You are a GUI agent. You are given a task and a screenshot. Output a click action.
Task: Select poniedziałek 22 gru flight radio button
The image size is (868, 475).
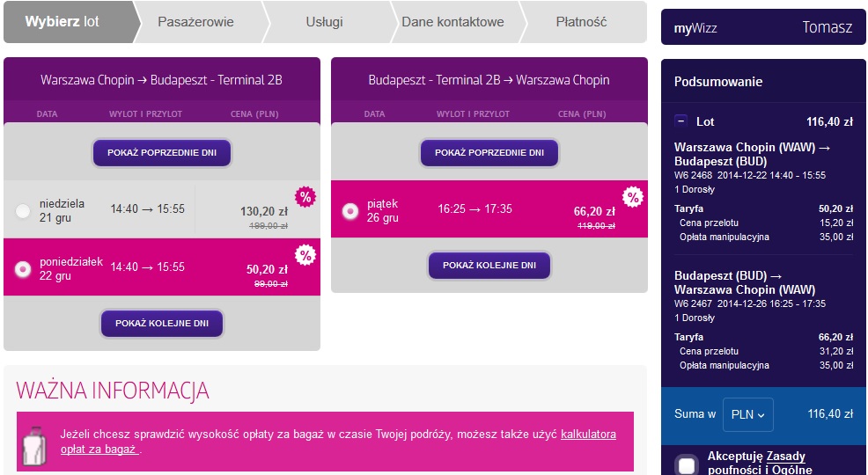click(x=23, y=269)
